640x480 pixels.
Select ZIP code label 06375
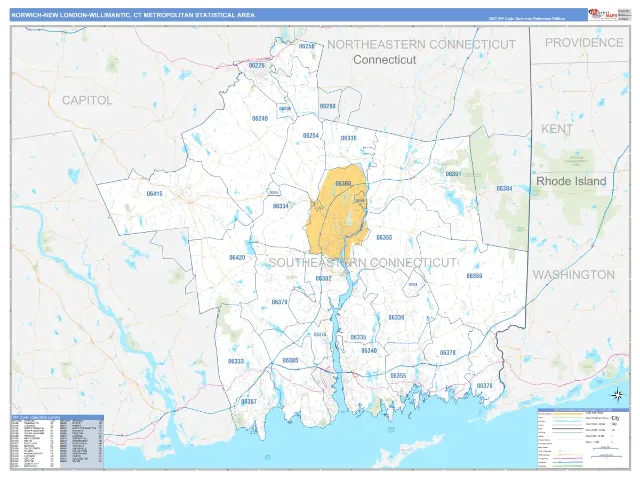click(320, 334)
